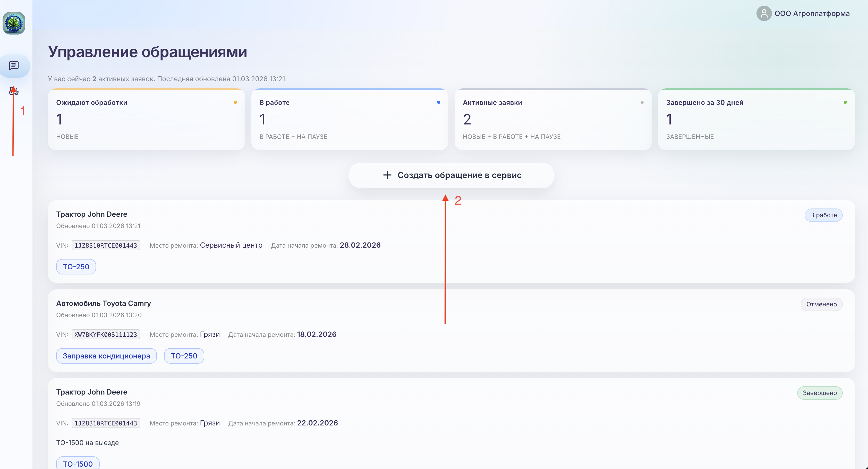
Task: Click VIN code XW7BKYFK00S111123
Action: pos(105,334)
